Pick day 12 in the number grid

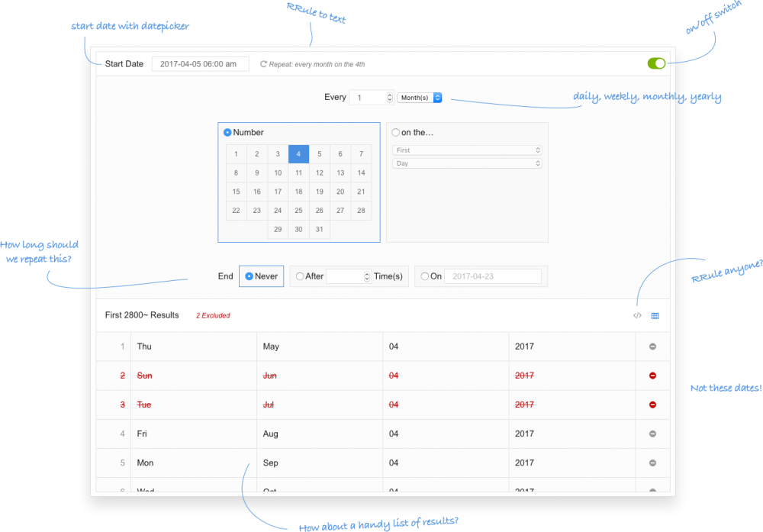coord(319,172)
